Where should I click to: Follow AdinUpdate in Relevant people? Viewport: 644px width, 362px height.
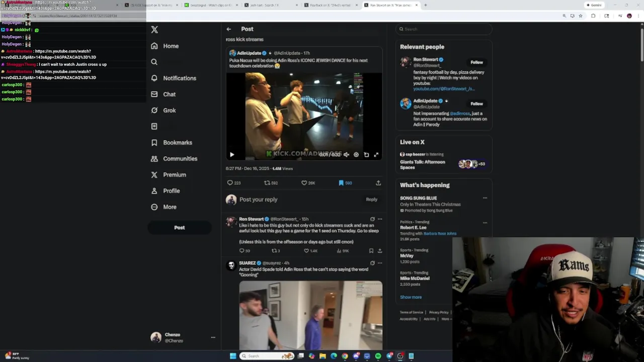pos(476,104)
